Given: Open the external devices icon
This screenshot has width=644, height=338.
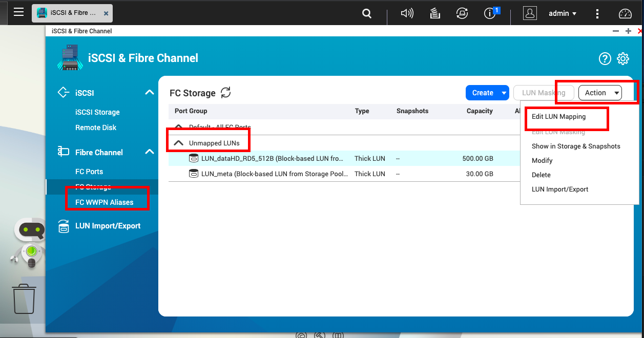Looking at the screenshot, I should tap(462, 14).
